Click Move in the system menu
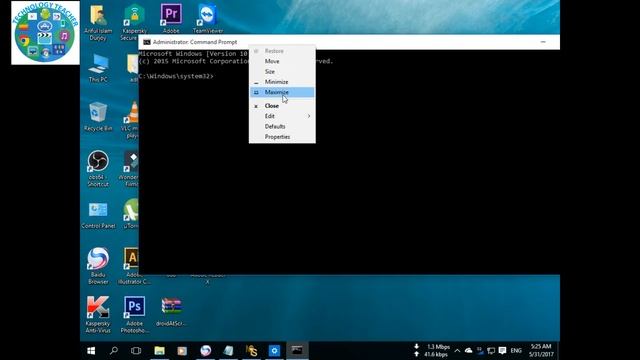The width and height of the screenshot is (640, 360). [282, 61]
